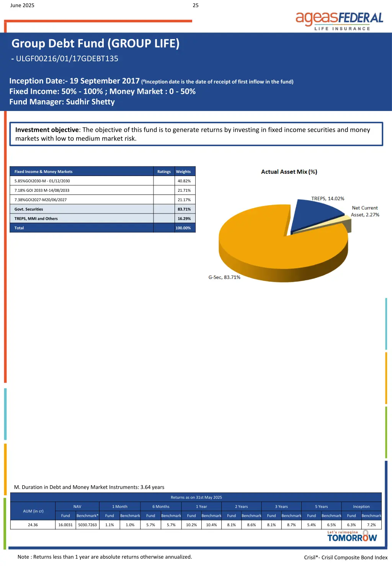Select the "7.38%GOI2027-M20/06/2027" row
This screenshot has height=566, width=392.
click(103, 200)
